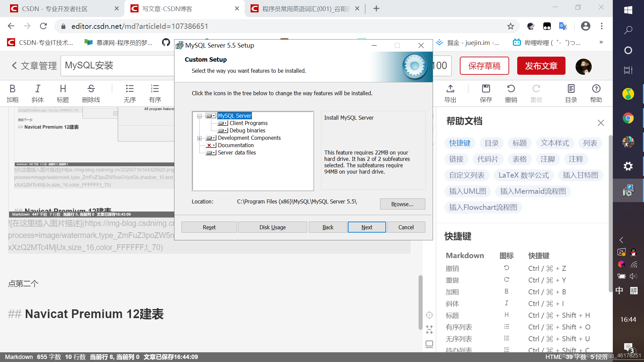Go back to 文章管理
644x362 pixels.
(34, 66)
